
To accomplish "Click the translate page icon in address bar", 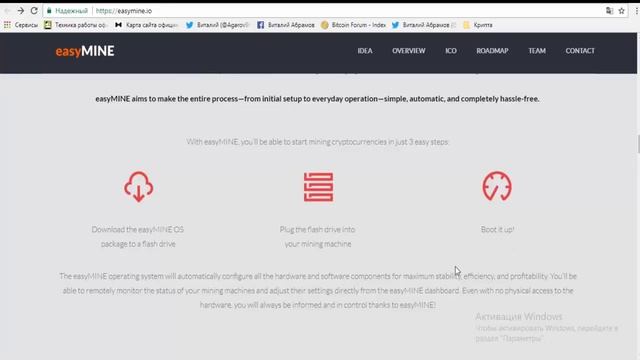I will coord(609,11).
